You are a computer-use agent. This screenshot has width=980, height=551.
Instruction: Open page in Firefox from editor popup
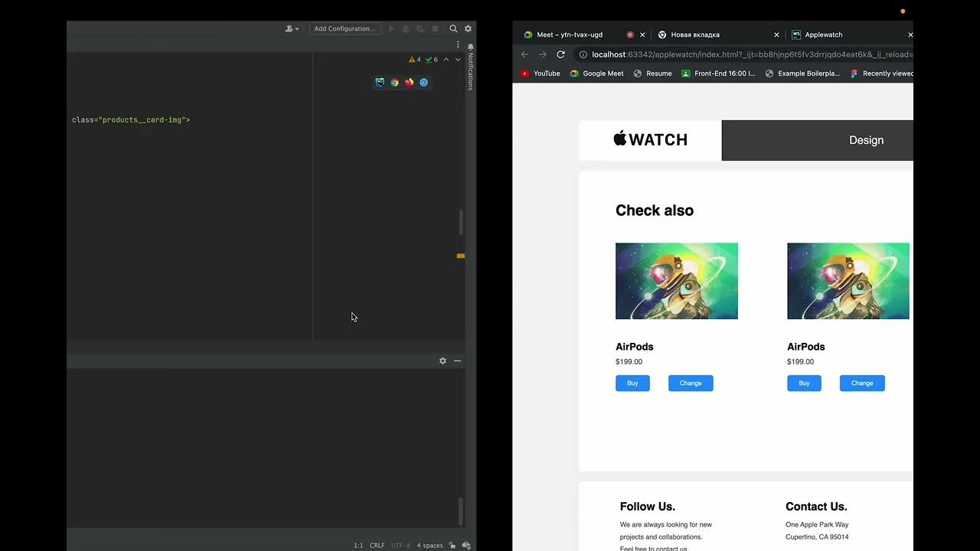click(x=409, y=82)
